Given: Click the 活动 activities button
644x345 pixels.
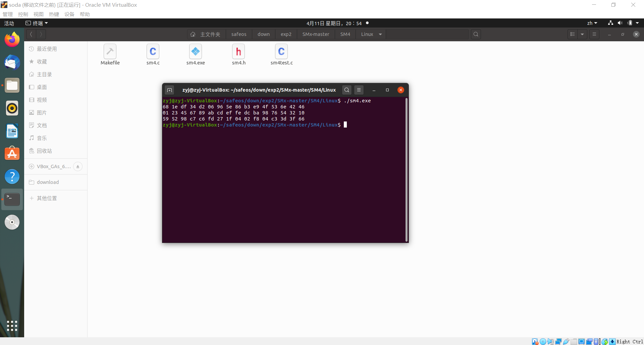Looking at the screenshot, I should (9, 23).
